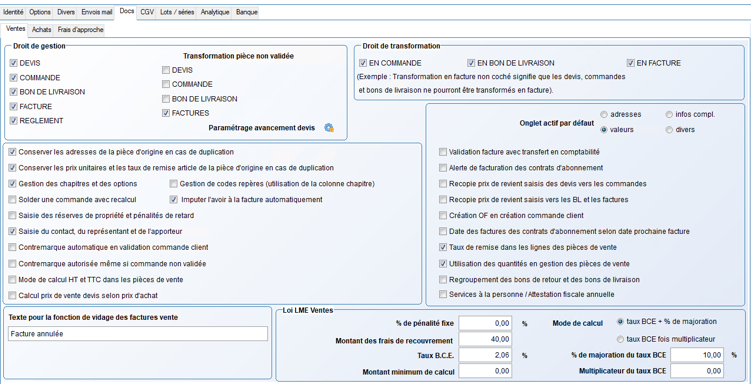Enable Calcul prix de vente devis selon prix d'achat

point(12,295)
